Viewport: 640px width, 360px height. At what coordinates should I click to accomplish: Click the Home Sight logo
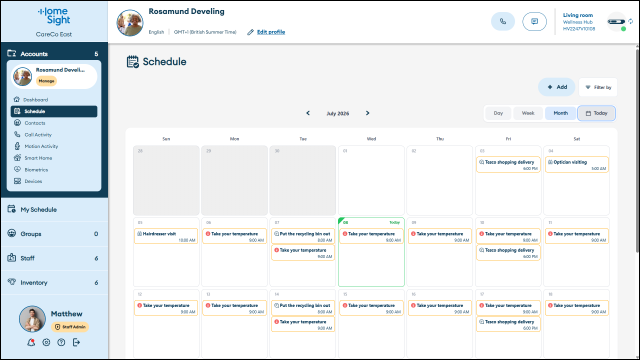(54, 16)
